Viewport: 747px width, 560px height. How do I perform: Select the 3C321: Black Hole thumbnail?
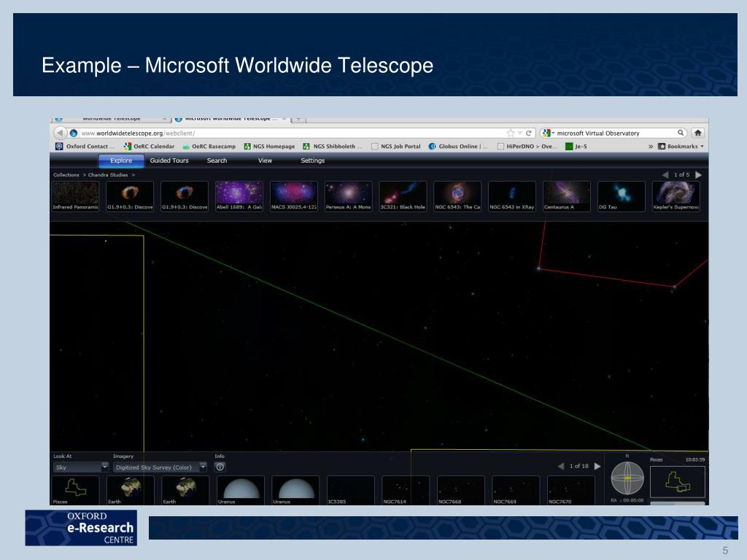403,196
